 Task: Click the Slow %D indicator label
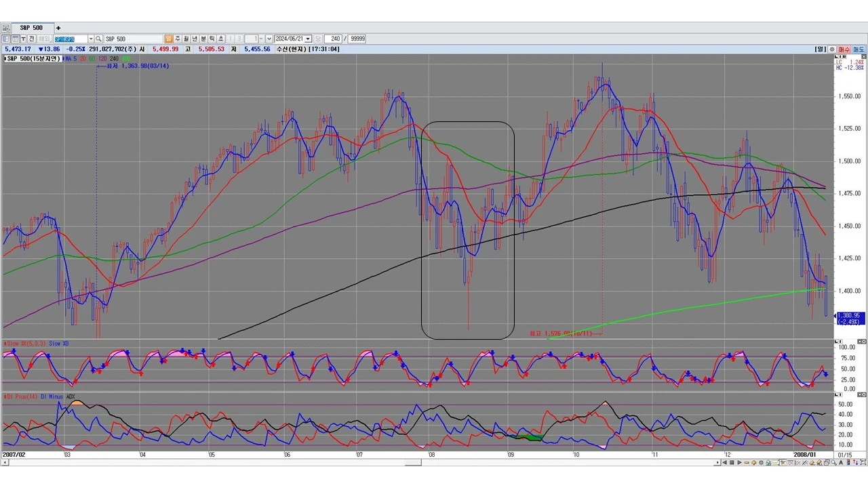(59, 344)
